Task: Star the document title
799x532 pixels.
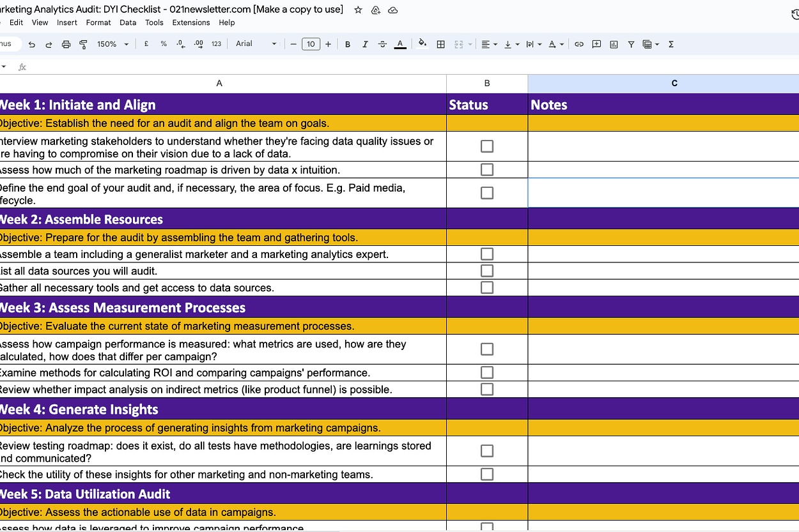Action: [x=359, y=10]
